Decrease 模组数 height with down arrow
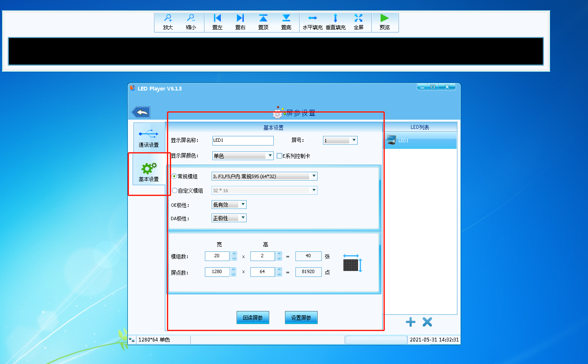 (x=279, y=259)
